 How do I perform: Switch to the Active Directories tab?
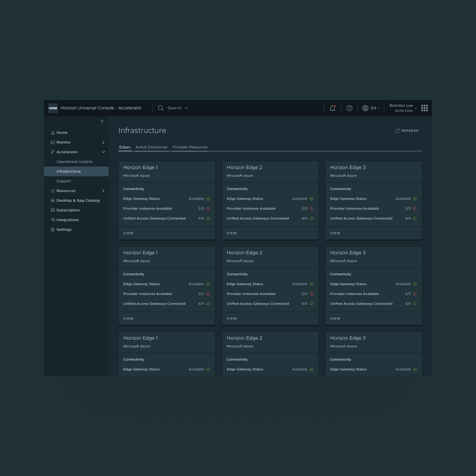151,147
